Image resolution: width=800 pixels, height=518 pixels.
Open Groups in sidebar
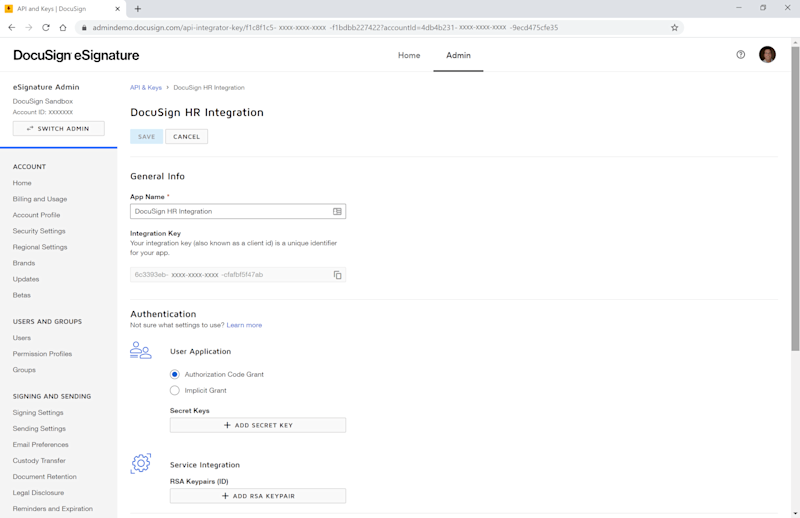24,369
